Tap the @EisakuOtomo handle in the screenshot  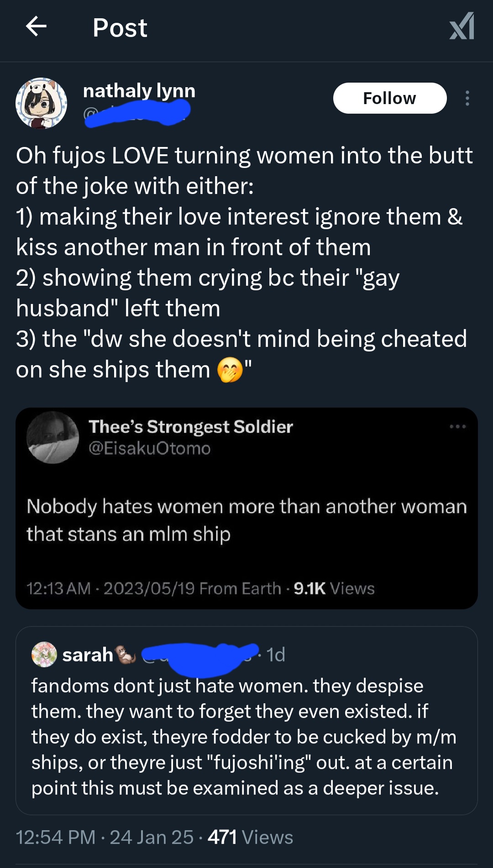(149, 448)
